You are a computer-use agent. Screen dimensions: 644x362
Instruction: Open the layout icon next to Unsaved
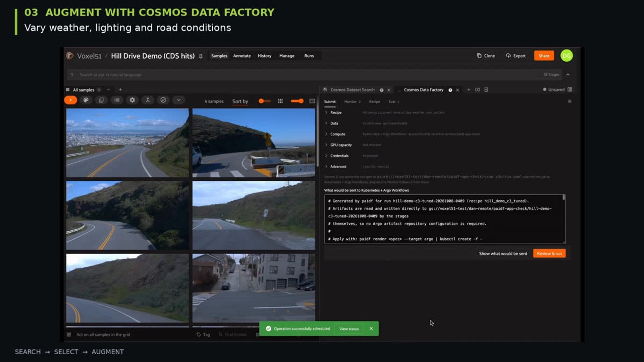(570, 89)
